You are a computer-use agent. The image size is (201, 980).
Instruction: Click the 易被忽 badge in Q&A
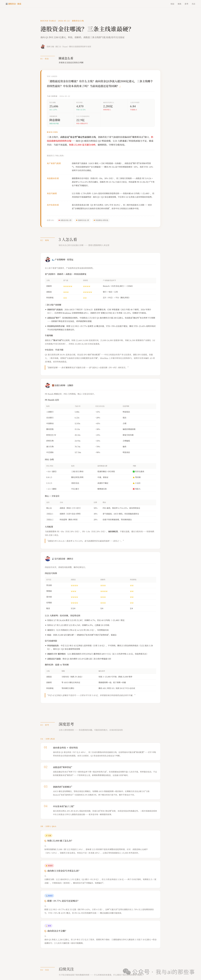pyautogui.click(x=49, y=896)
